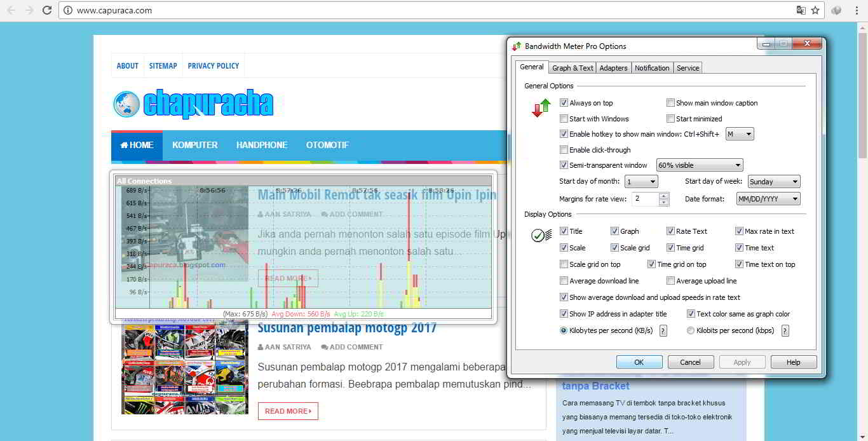Click the question mark help beside Kilobytes per second

click(x=663, y=330)
